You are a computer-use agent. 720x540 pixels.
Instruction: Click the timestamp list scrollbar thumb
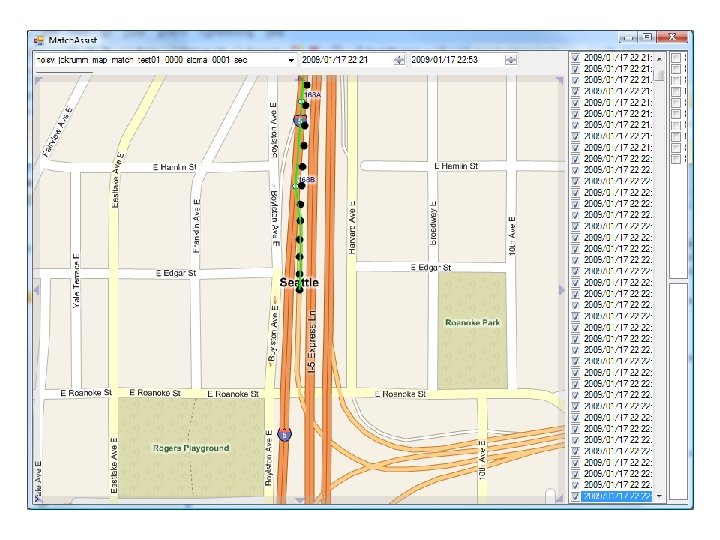pos(659,74)
